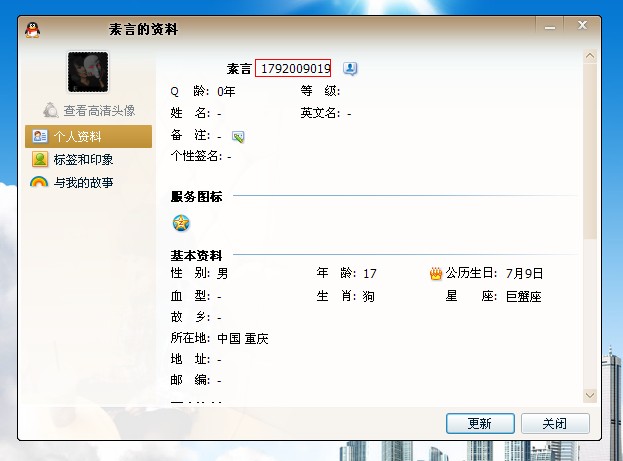Viewport: 623px width, 461px height.
Task: Click the star service icon under 服务图标
Action: (x=181, y=223)
